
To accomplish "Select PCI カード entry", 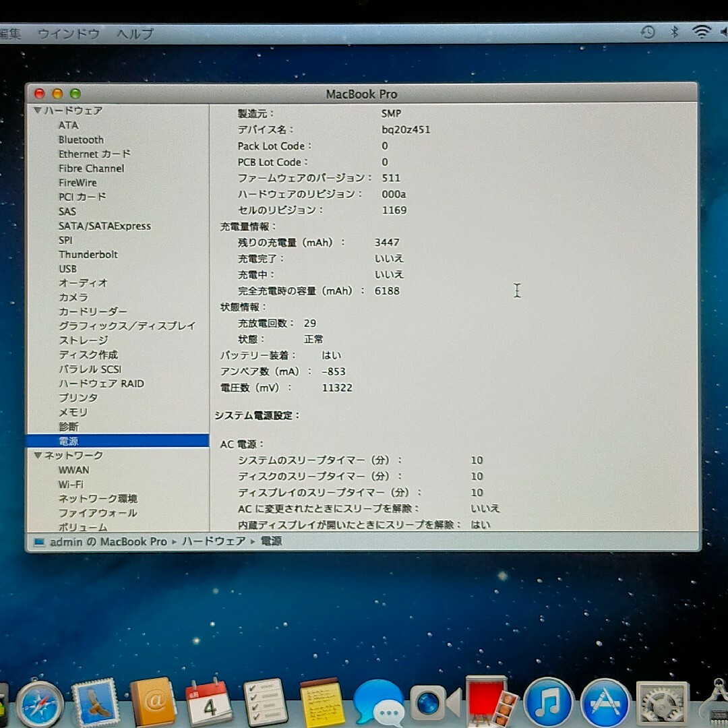I will [x=82, y=197].
